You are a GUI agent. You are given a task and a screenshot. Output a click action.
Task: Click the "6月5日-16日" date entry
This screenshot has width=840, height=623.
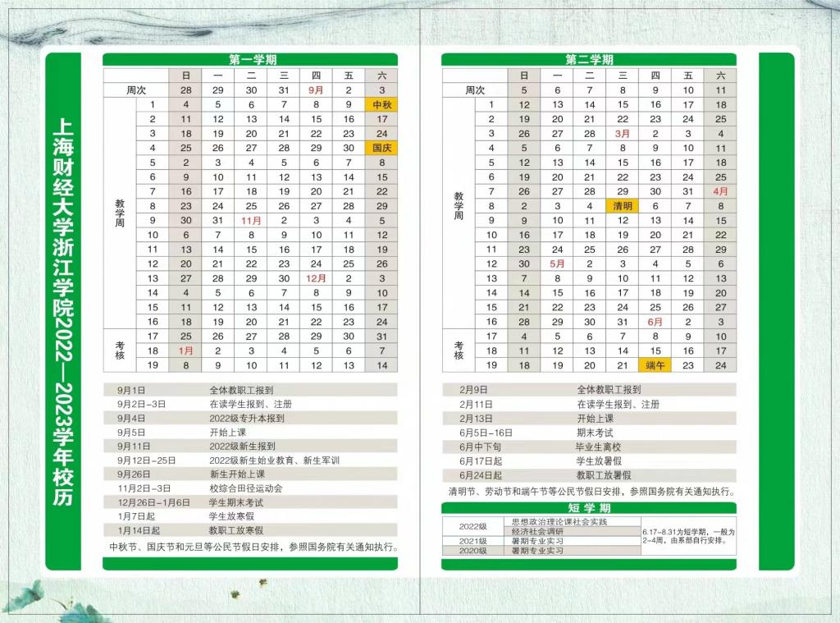point(486,433)
